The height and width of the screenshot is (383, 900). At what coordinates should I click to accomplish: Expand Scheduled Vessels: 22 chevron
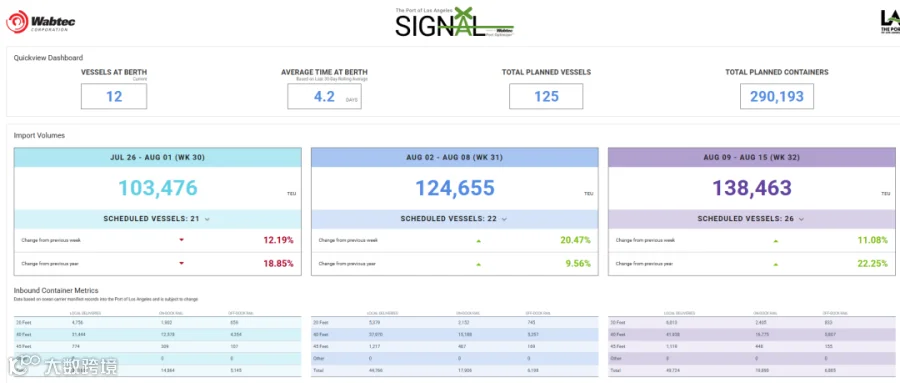(x=504, y=219)
